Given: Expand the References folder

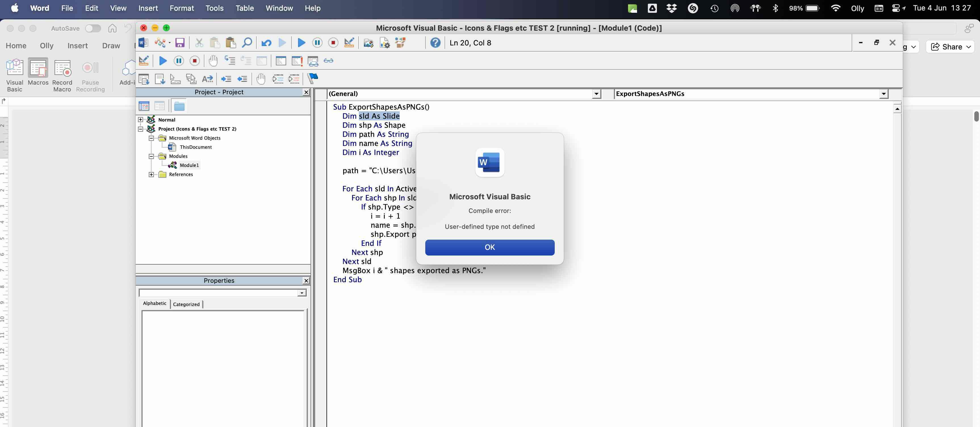Looking at the screenshot, I should tap(151, 174).
